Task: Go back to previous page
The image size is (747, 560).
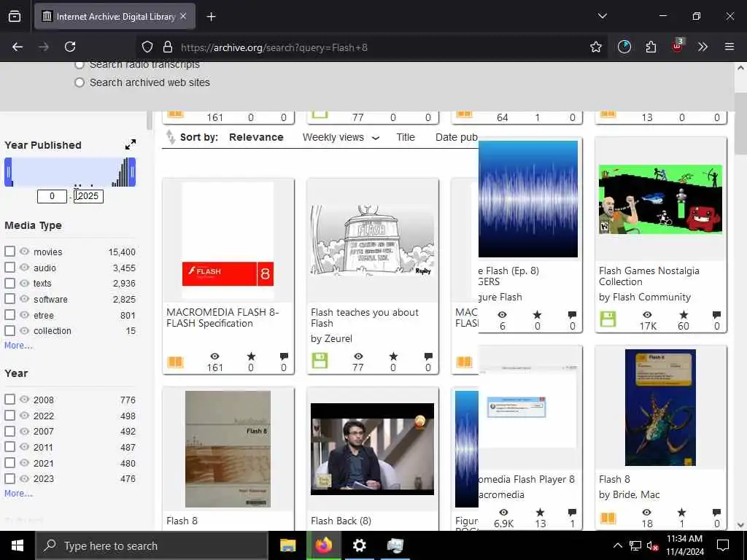Action: click(18, 47)
